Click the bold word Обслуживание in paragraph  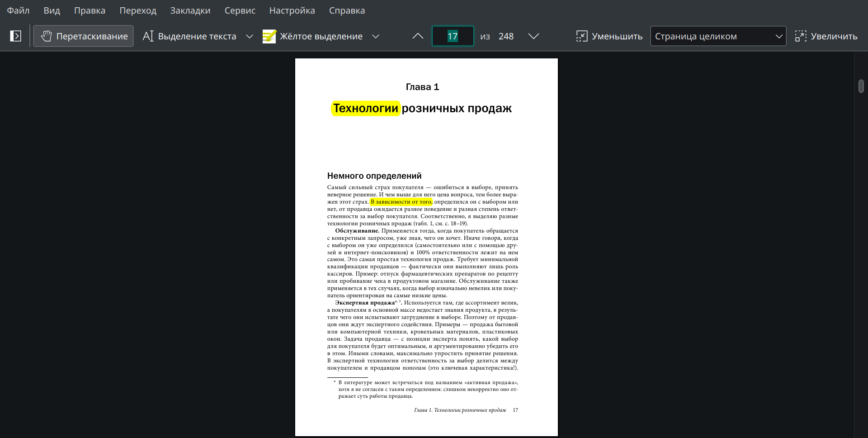pos(357,231)
